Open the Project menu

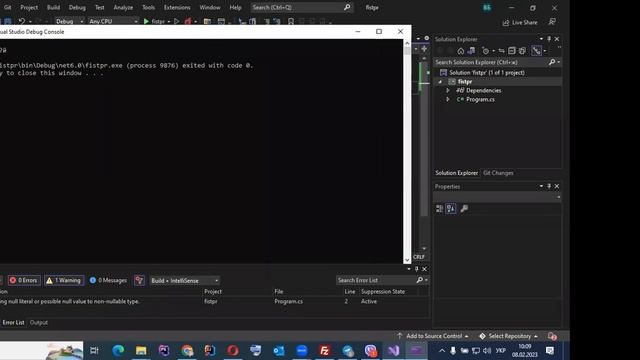(x=29, y=7)
